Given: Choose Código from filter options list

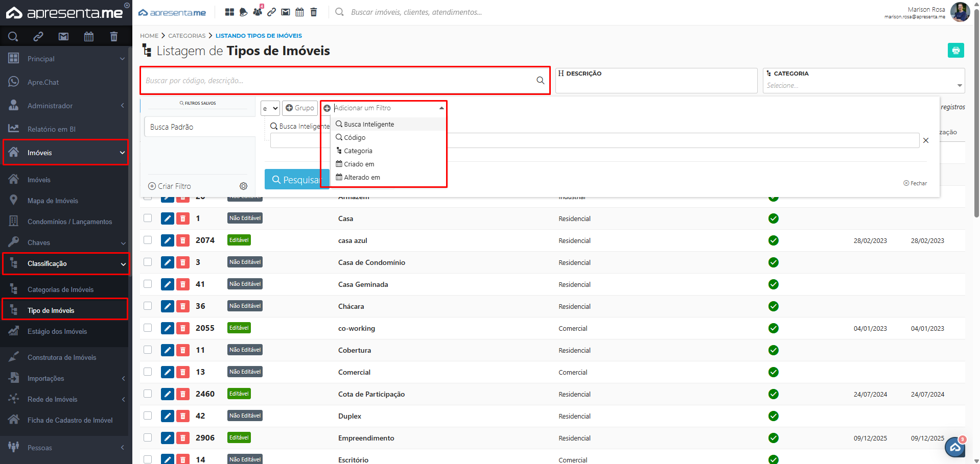Looking at the screenshot, I should [x=355, y=138].
